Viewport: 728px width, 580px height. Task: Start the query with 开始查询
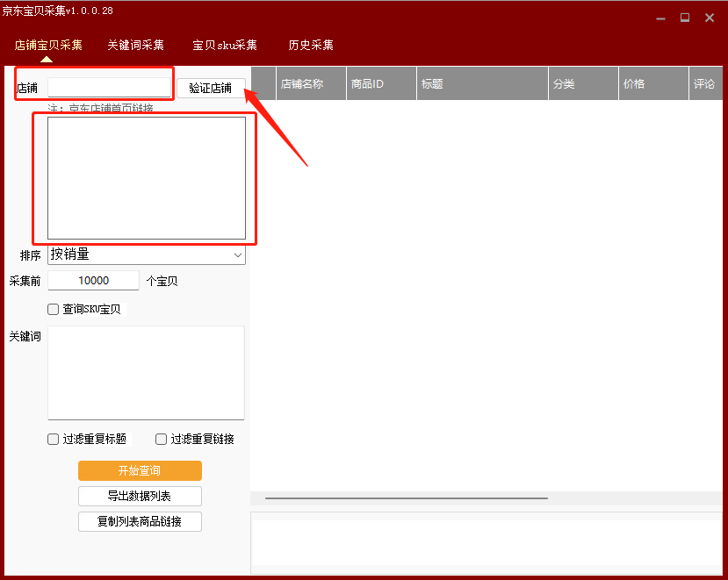click(x=140, y=470)
